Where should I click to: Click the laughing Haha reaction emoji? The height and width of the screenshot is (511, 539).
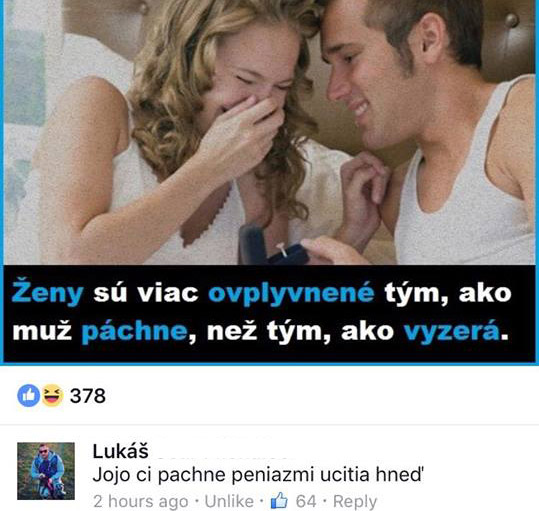pyautogui.click(x=53, y=396)
